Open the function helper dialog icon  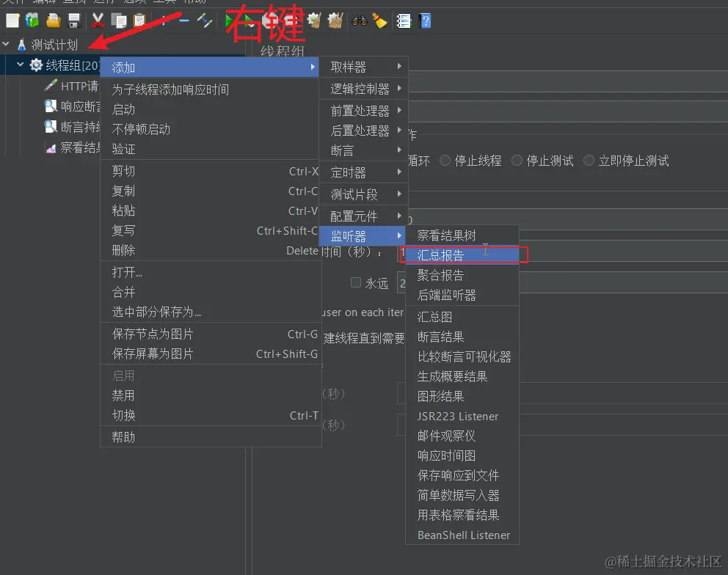(x=403, y=20)
